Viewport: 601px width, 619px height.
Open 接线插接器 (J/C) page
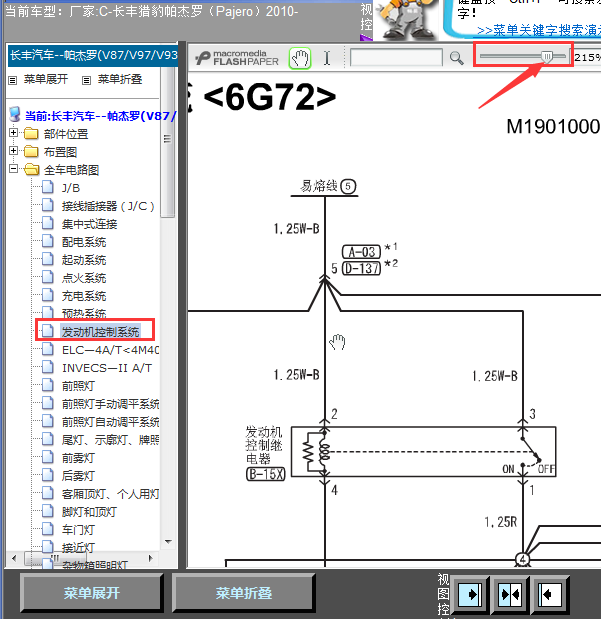pyautogui.click(x=108, y=206)
